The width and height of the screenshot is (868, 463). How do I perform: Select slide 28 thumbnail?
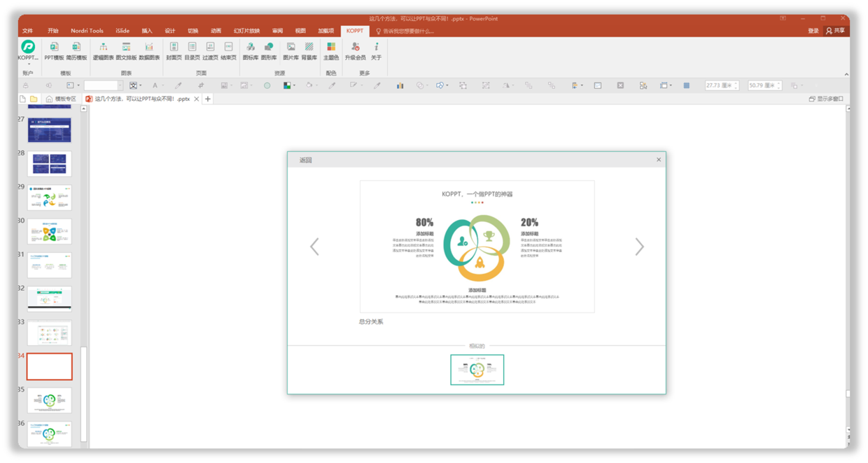click(49, 164)
